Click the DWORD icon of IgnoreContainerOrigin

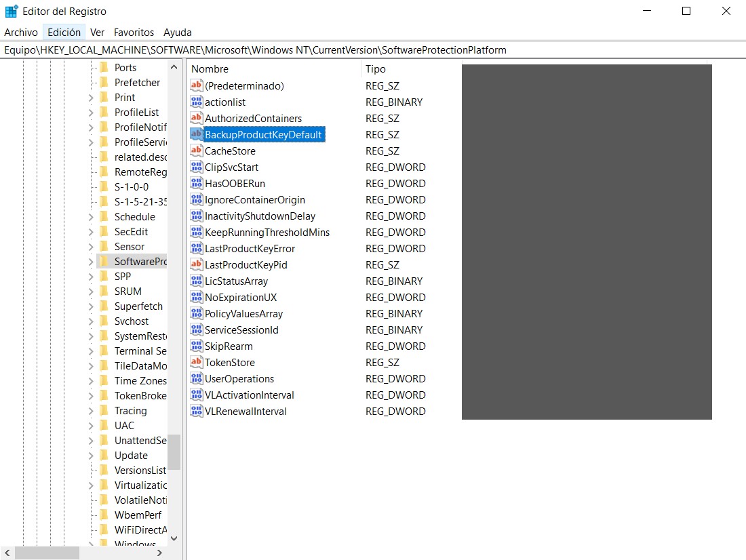(x=197, y=199)
